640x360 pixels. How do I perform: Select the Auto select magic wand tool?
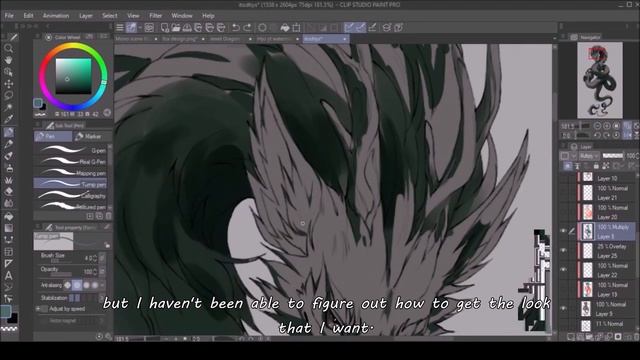[8, 107]
